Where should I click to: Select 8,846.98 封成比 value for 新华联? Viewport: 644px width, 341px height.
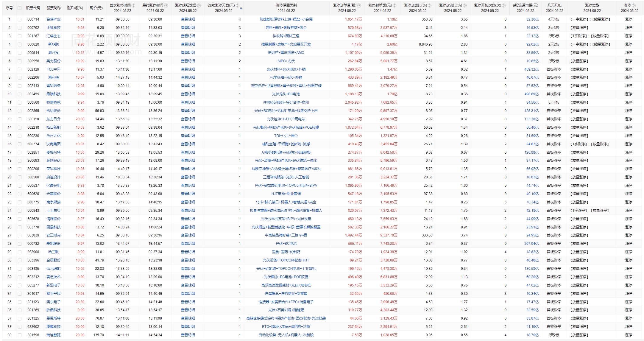426,44
